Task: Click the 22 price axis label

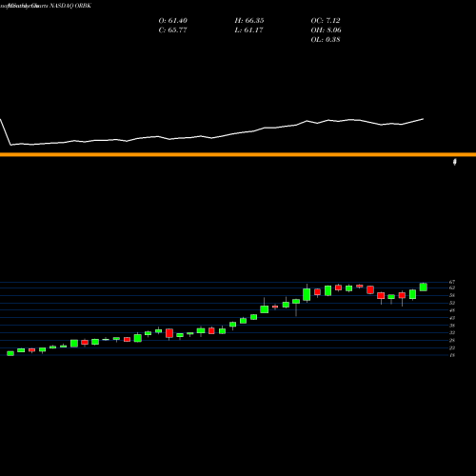Action: click(452, 347)
